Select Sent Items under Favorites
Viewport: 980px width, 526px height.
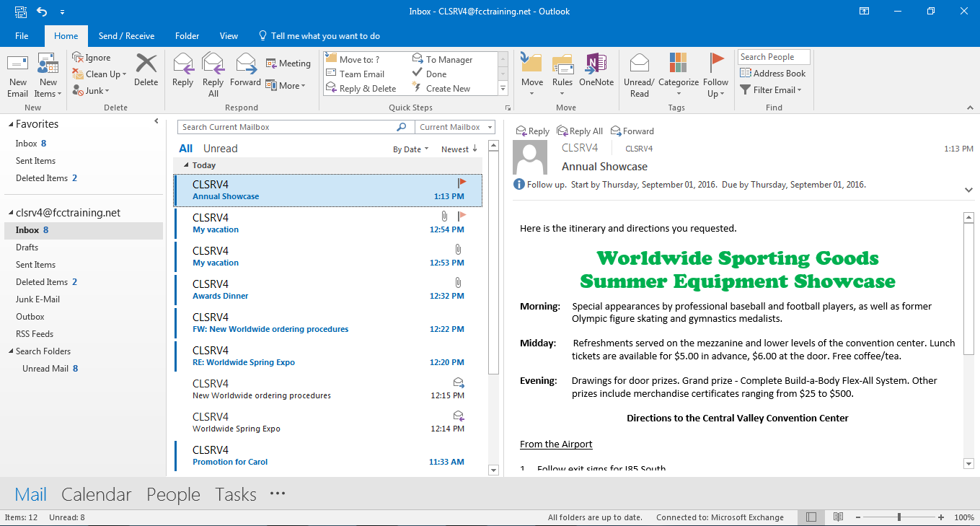click(35, 161)
